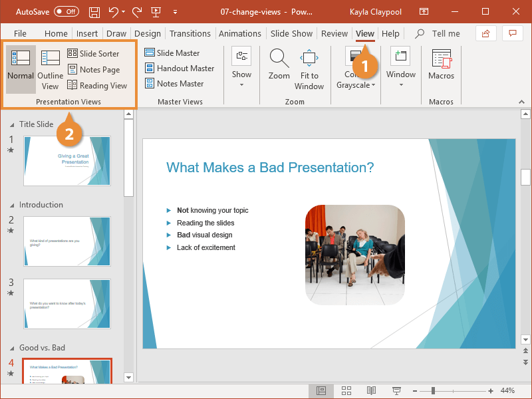Viewport: 532px width, 399px height.
Task: Open Notes Page view
Action: (71, 69)
